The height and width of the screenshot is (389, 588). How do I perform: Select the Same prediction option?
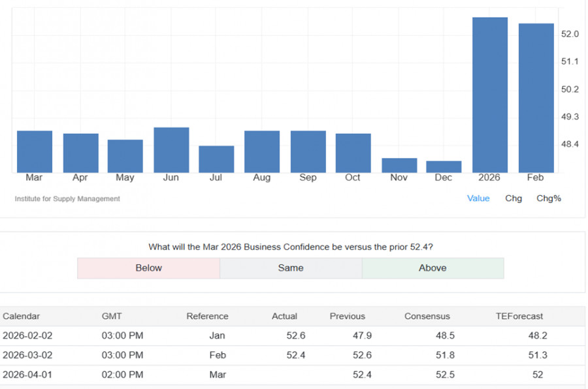coord(291,268)
